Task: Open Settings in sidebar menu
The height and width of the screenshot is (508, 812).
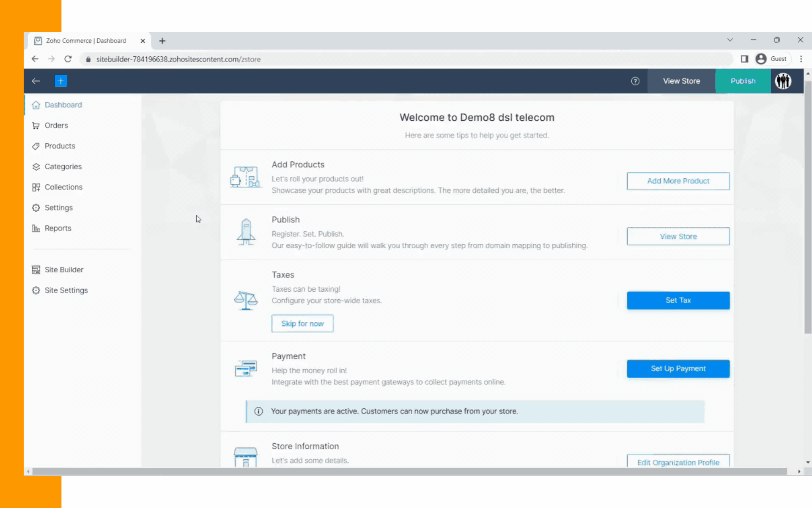Action: (x=59, y=208)
